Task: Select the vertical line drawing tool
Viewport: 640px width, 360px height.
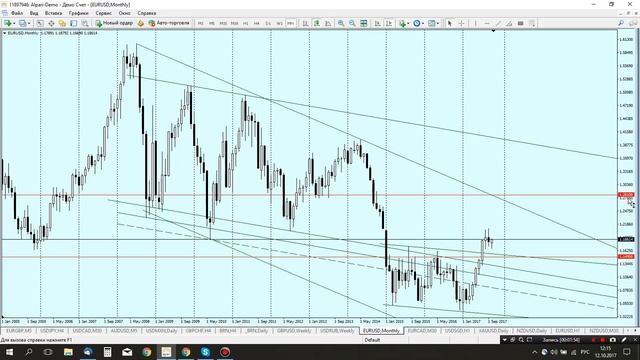Action: (476, 23)
